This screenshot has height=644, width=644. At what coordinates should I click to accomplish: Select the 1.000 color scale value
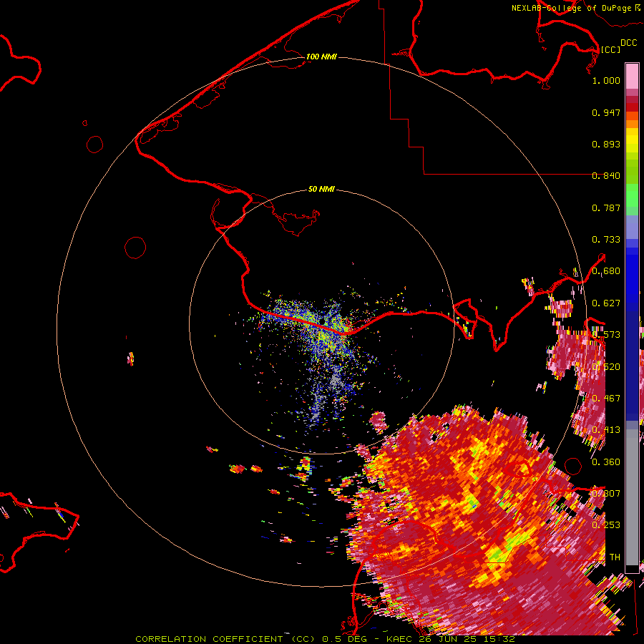pyautogui.click(x=606, y=80)
